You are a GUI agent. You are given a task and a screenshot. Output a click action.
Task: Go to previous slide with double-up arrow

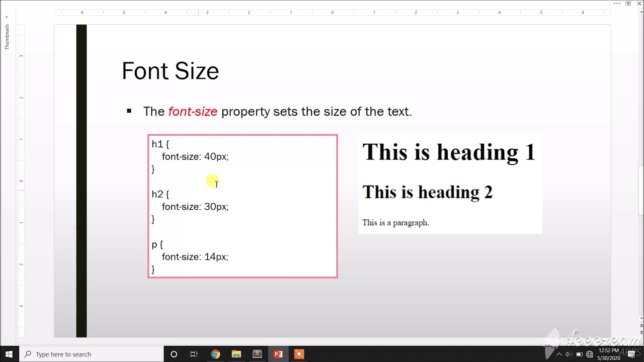coord(640,326)
